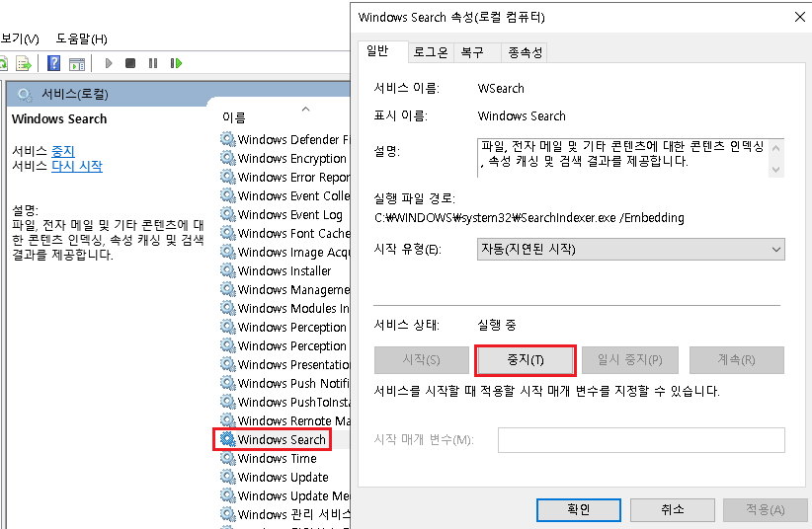Switch to the 종속성 tab
The width and height of the screenshot is (812, 529).
(x=525, y=52)
